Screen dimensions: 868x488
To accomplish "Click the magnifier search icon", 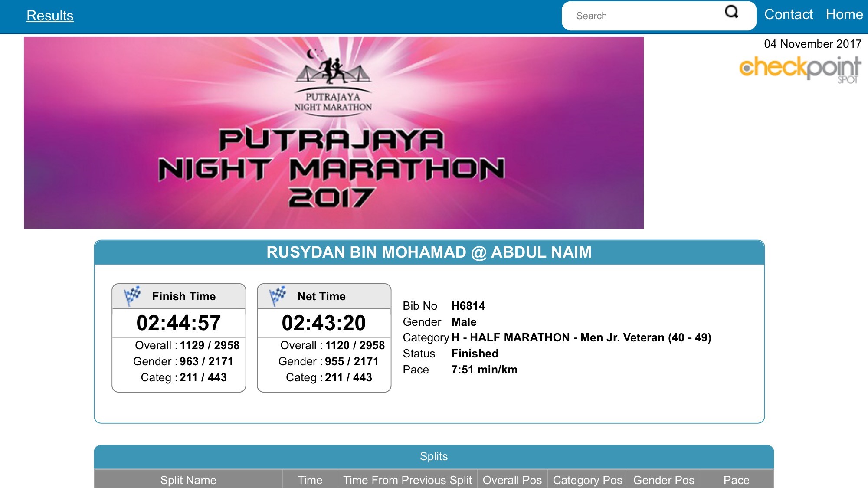I will (731, 12).
